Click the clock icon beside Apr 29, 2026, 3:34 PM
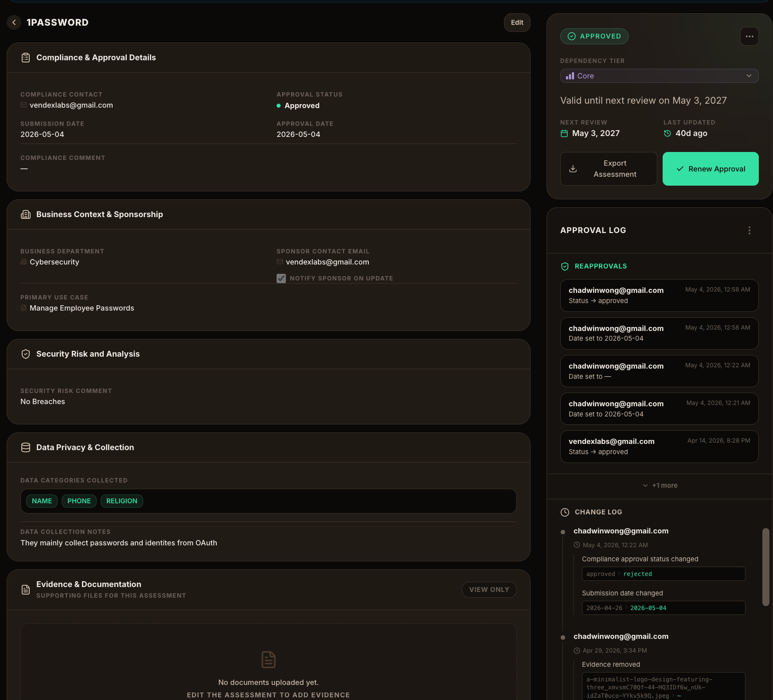The image size is (773, 700). 577,650
